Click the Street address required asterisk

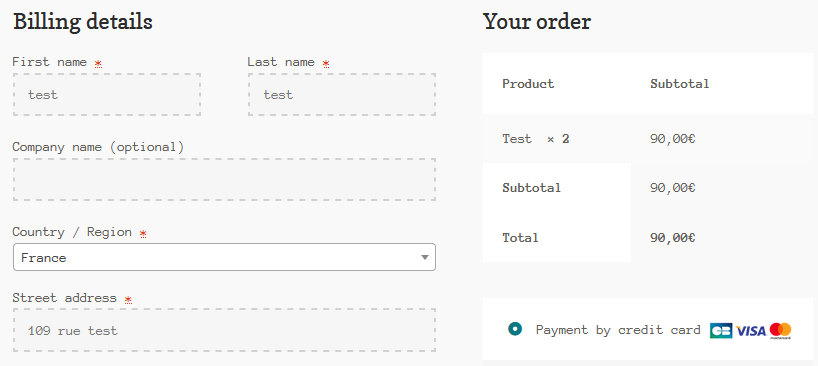click(128, 300)
